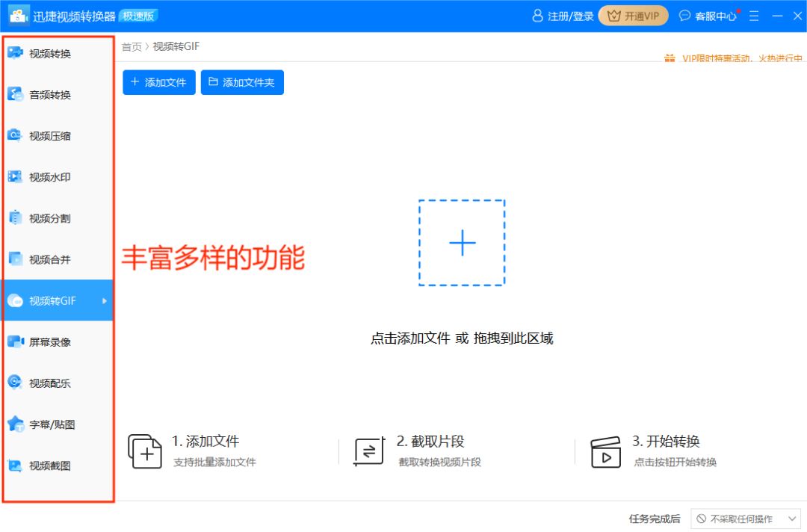Image resolution: width=807 pixels, height=532 pixels.
Task: Open the hamburger menu near window controls
Action: pos(754,15)
